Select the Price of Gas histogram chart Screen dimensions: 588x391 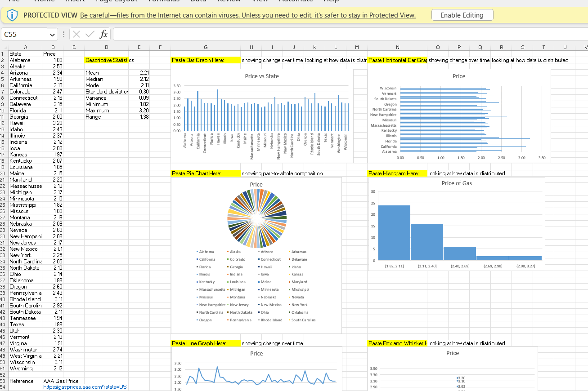[456, 224]
